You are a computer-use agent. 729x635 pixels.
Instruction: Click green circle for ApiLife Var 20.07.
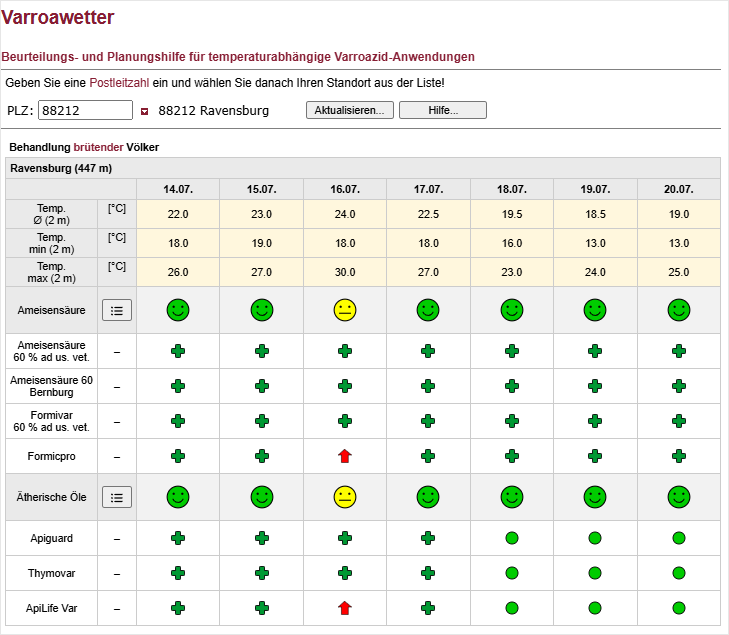[679, 608]
